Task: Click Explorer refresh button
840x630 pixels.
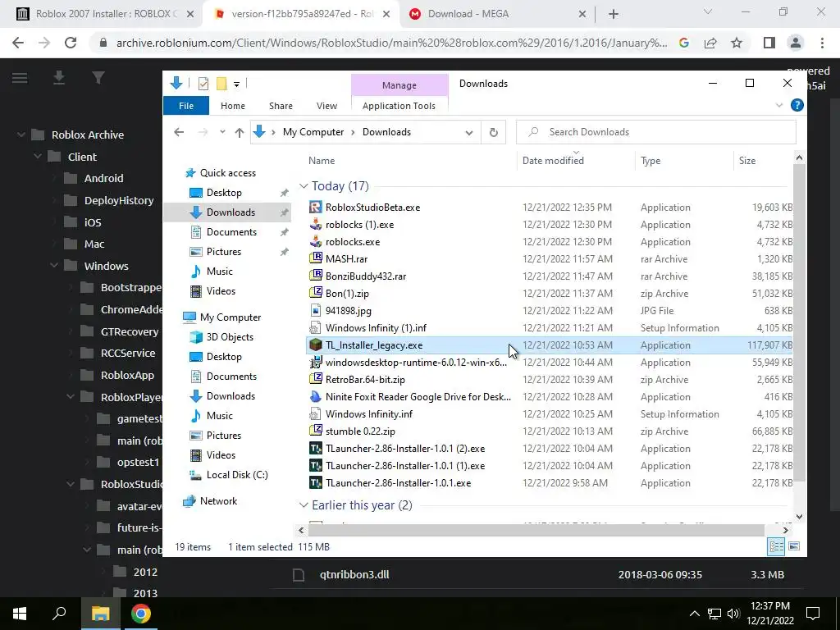Action: 493,132
